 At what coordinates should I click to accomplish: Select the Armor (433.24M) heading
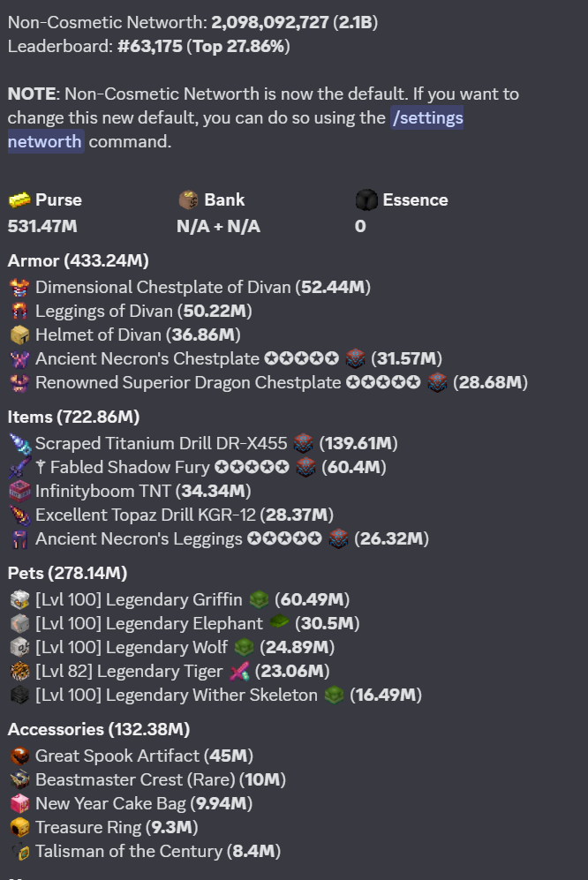point(78,261)
